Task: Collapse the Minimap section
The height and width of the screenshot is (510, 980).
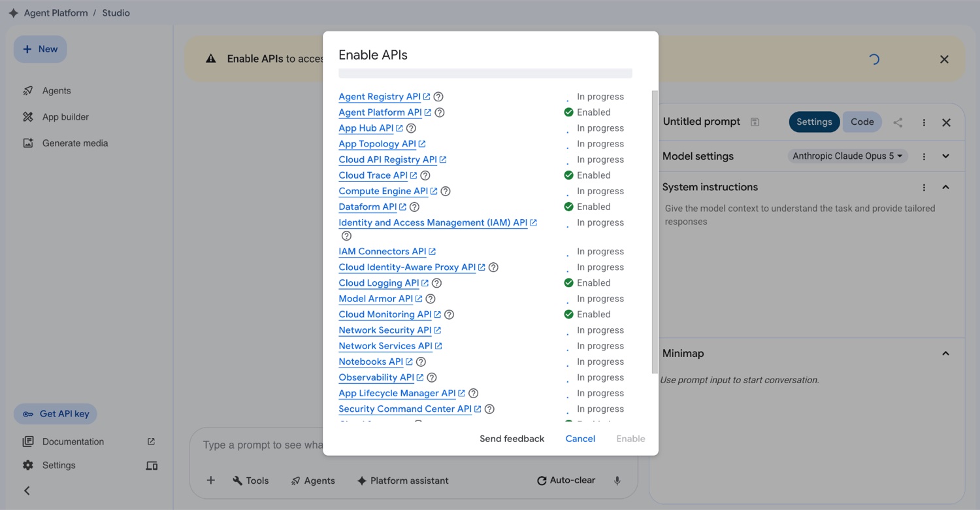Action: (x=945, y=353)
